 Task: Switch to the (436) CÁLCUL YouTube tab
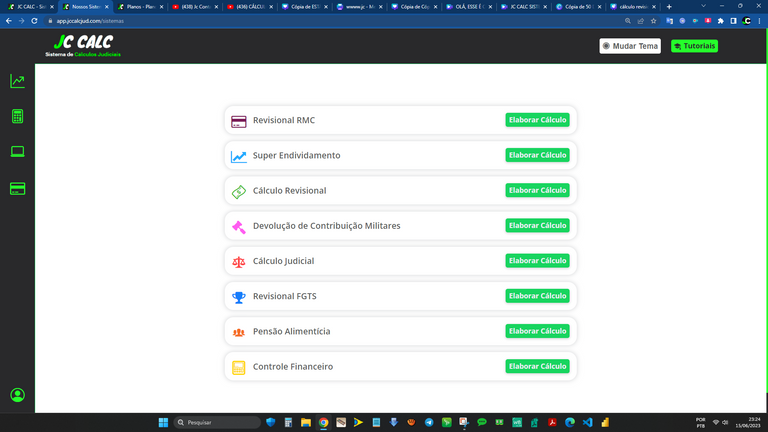click(x=248, y=7)
